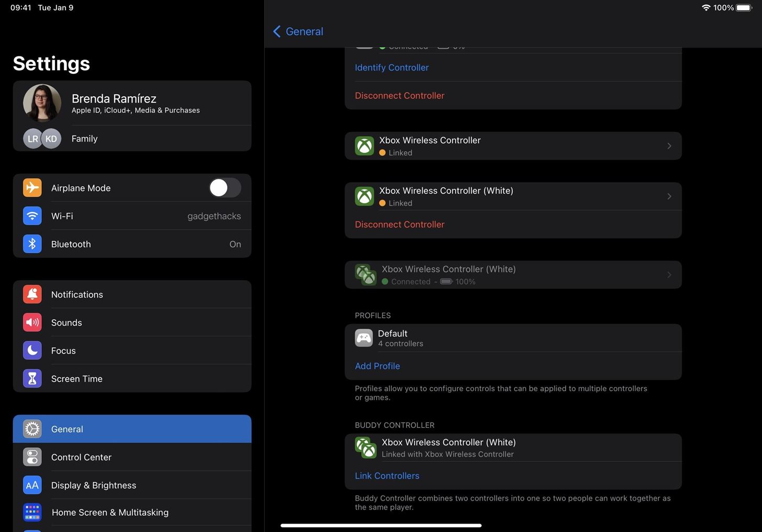Tap the Wi-Fi icon in the sidebar
Viewport: 762px width, 532px height.
[x=32, y=216]
